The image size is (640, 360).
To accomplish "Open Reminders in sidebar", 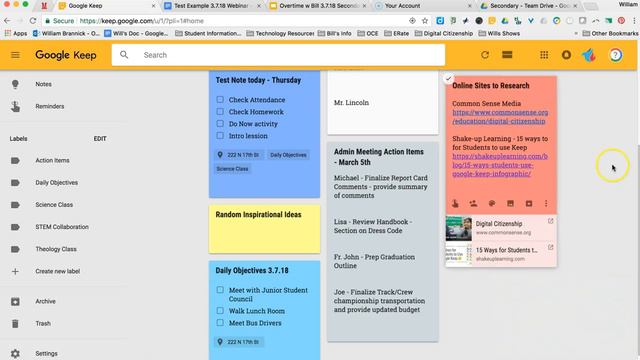I will pyautogui.click(x=49, y=106).
